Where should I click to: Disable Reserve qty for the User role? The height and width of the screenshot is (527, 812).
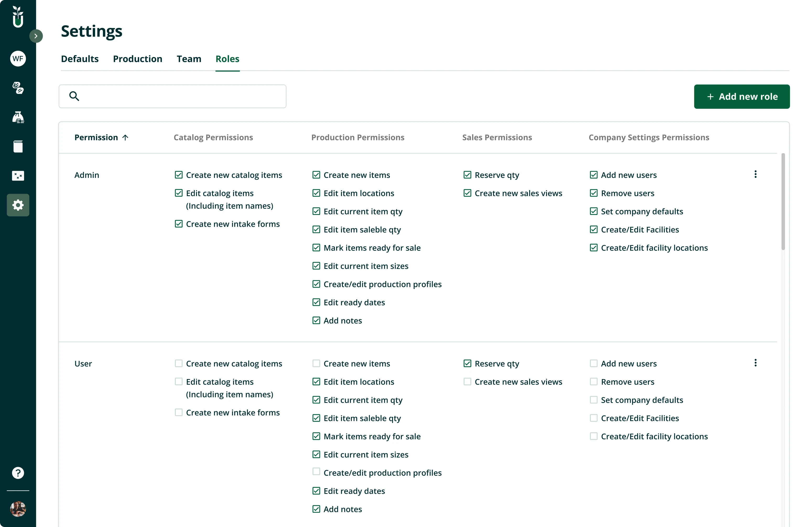467,363
